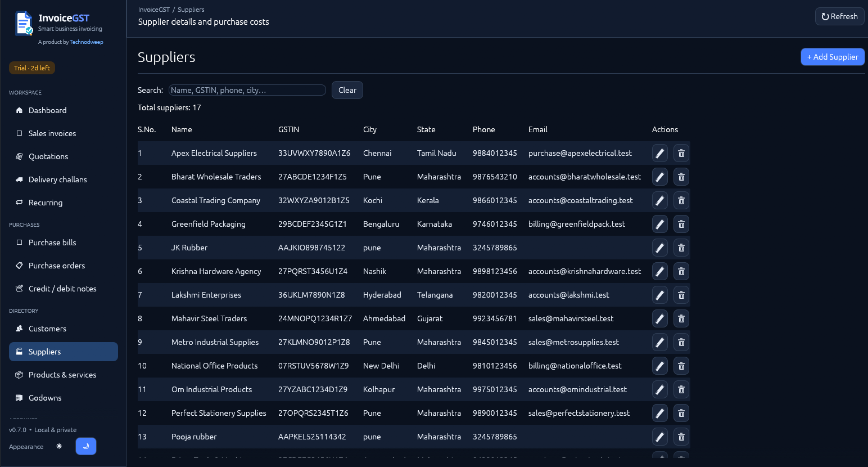This screenshot has width=868, height=467.
Task: Switch to dark appearance moon icon
Action: [x=86, y=446]
